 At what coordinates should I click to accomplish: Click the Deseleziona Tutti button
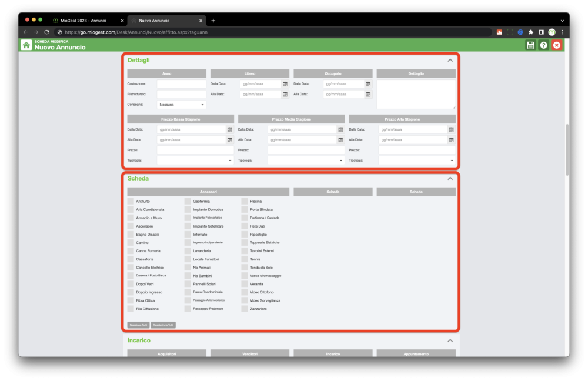point(163,325)
